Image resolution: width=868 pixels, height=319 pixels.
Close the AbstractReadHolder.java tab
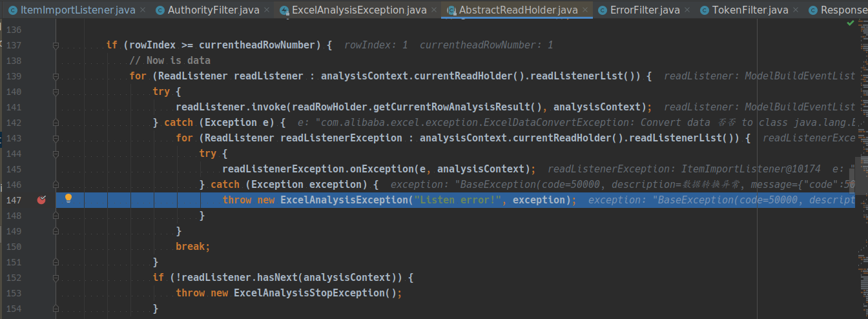click(585, 10)
